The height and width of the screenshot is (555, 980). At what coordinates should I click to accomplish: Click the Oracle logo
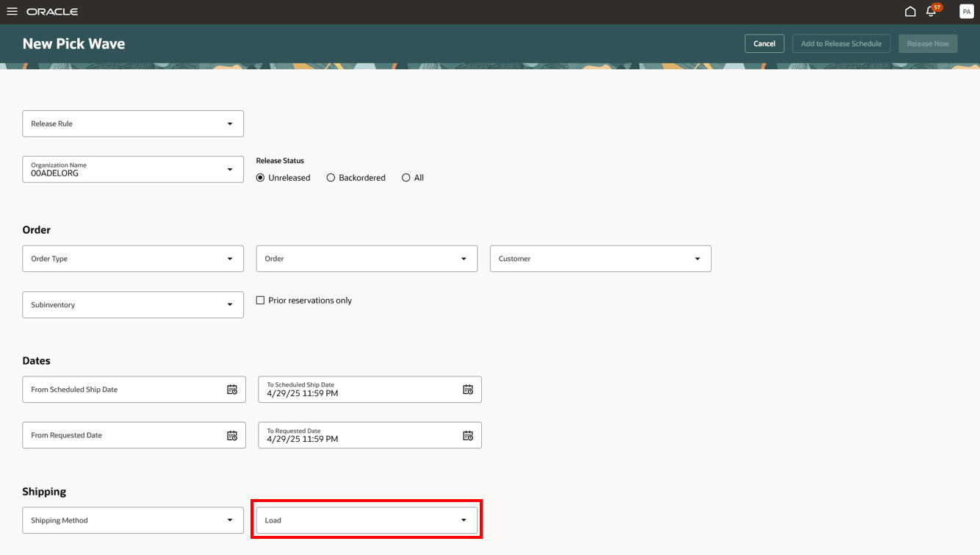(52, 12)
